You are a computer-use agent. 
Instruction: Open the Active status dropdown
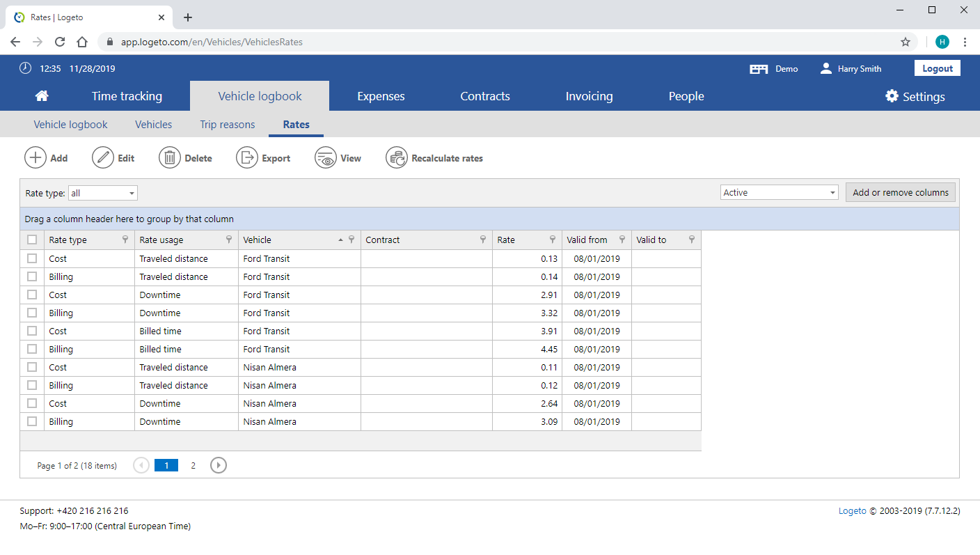coord(780,193)
